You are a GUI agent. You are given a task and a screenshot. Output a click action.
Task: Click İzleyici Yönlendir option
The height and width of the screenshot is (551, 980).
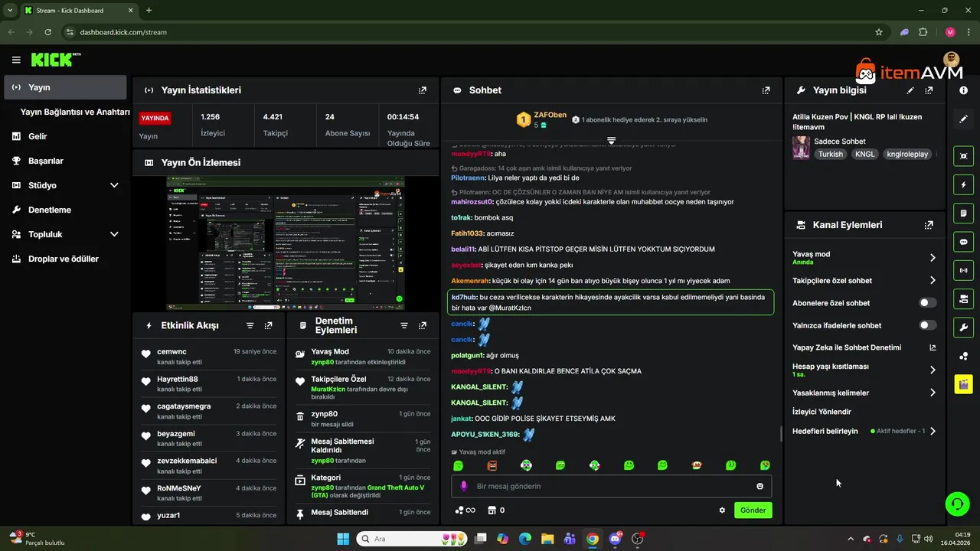click(x=822, y=412)
